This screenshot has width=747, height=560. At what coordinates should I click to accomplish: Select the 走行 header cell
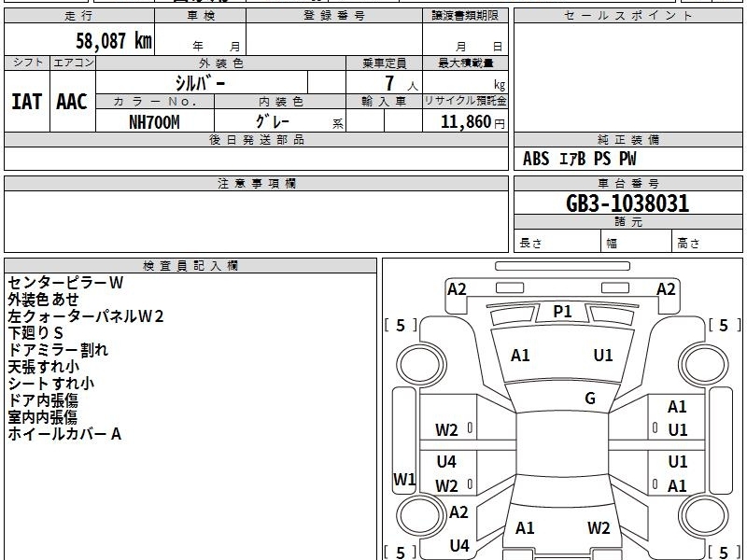79,16
